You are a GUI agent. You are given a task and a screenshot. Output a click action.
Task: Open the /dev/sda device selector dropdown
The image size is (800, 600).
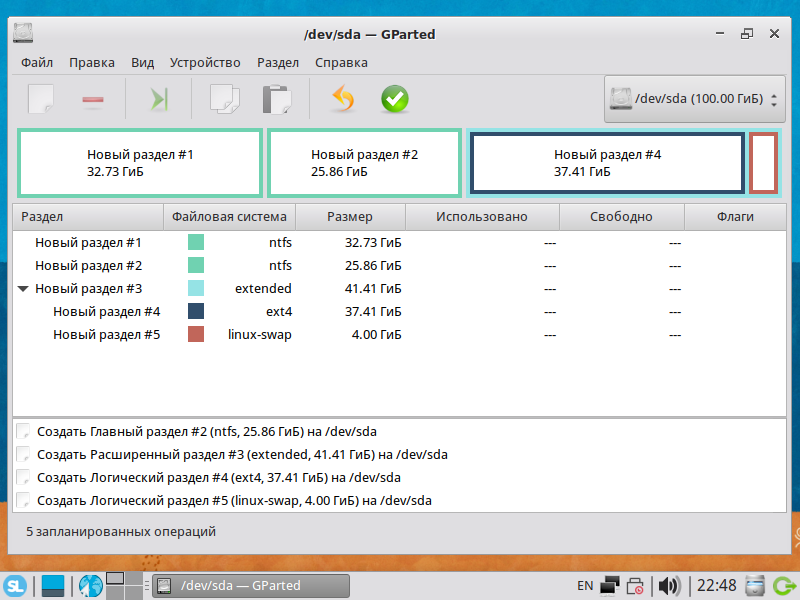(x=694, y=99)
